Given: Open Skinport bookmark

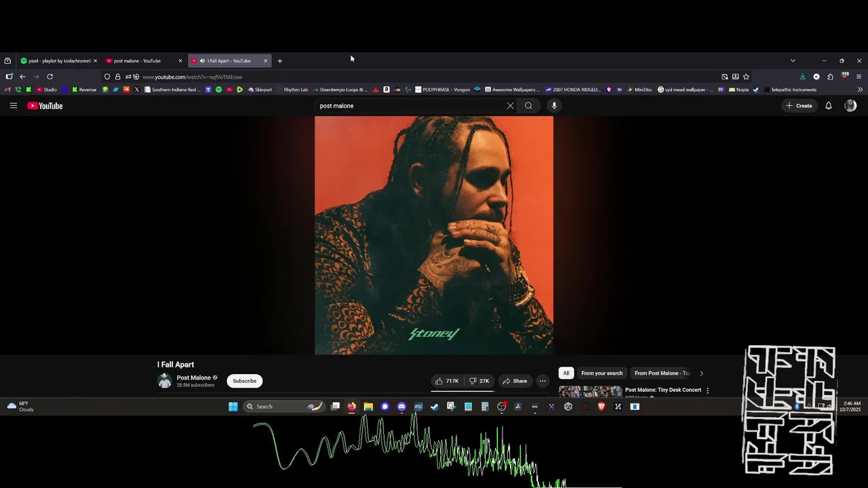Looking at the screenshot, I should (260, 89).
